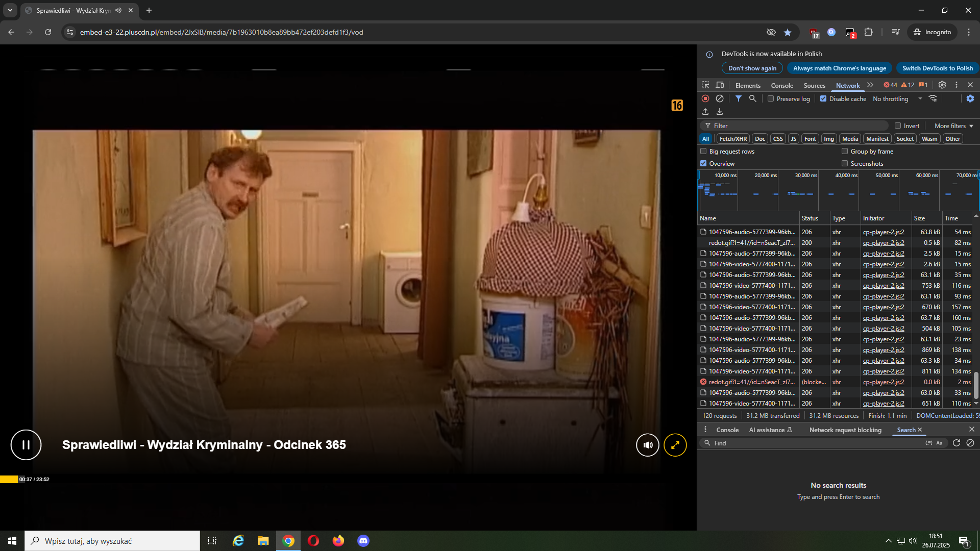This screenshot has width=980, height=551.
Task: Mute the video player volume
Action: pos(647,445)
